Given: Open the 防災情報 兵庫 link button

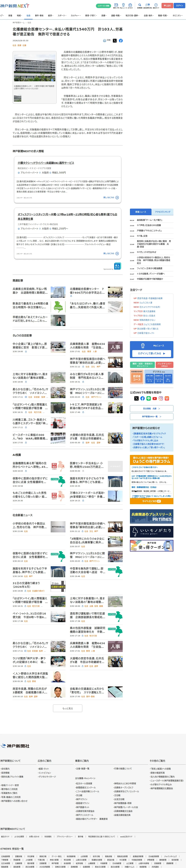Looking at the screenshot, I should click(x=152, y=408).
